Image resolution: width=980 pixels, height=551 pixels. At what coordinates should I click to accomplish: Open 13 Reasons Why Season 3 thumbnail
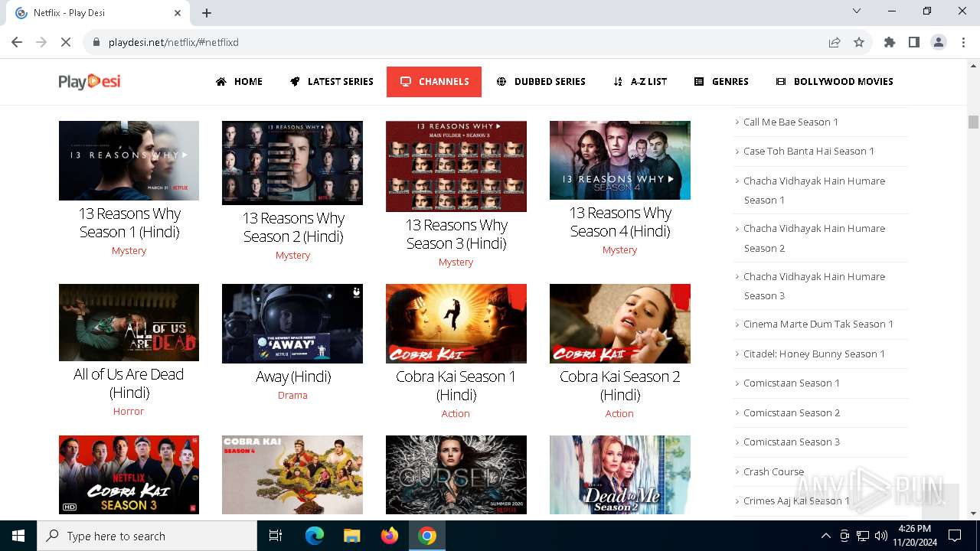(x=456, y=166)
